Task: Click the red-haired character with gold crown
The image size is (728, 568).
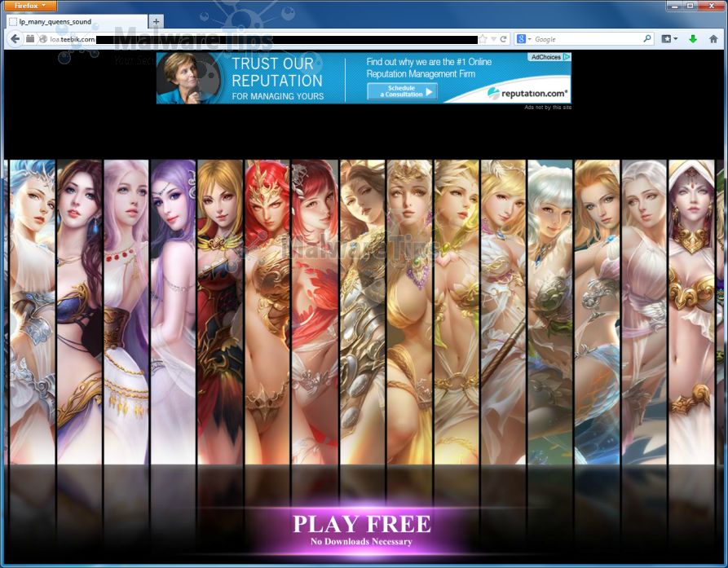Action: point(267,312)
